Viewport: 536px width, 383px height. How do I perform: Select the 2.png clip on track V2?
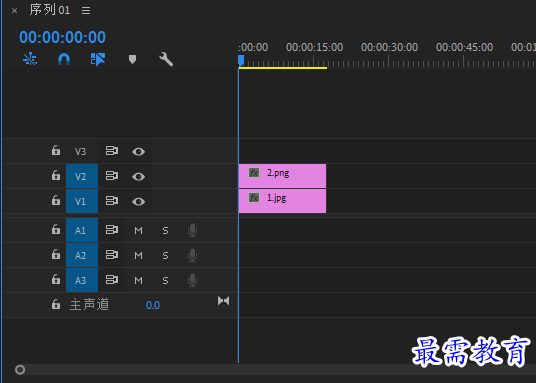click(282, 176)
